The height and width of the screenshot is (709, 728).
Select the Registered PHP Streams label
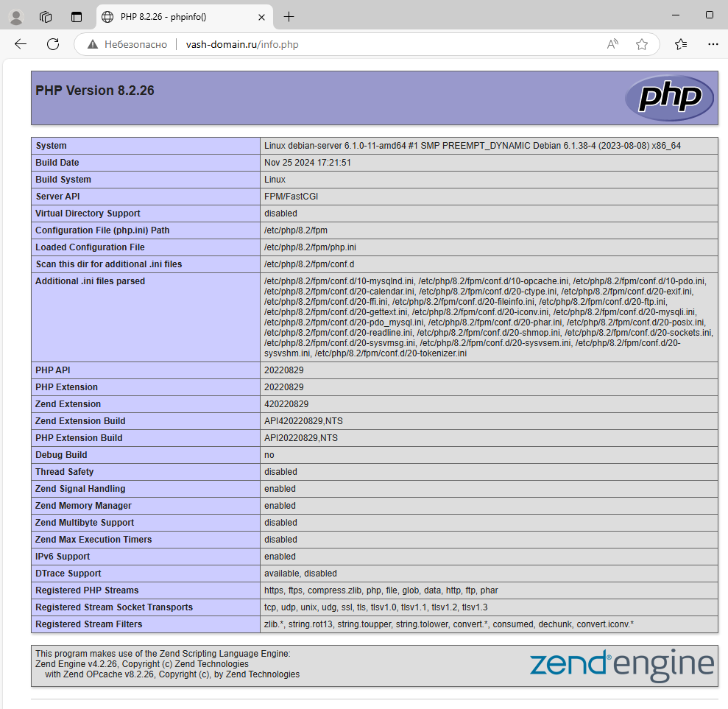(87, 590)
